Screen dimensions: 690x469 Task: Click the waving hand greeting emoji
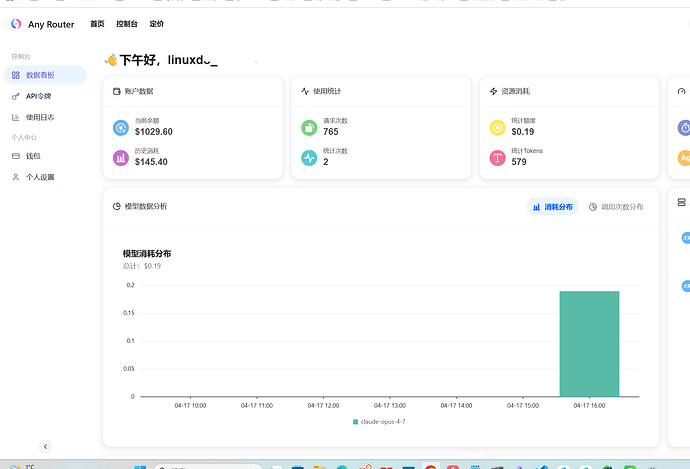click(x=110, y=60)
